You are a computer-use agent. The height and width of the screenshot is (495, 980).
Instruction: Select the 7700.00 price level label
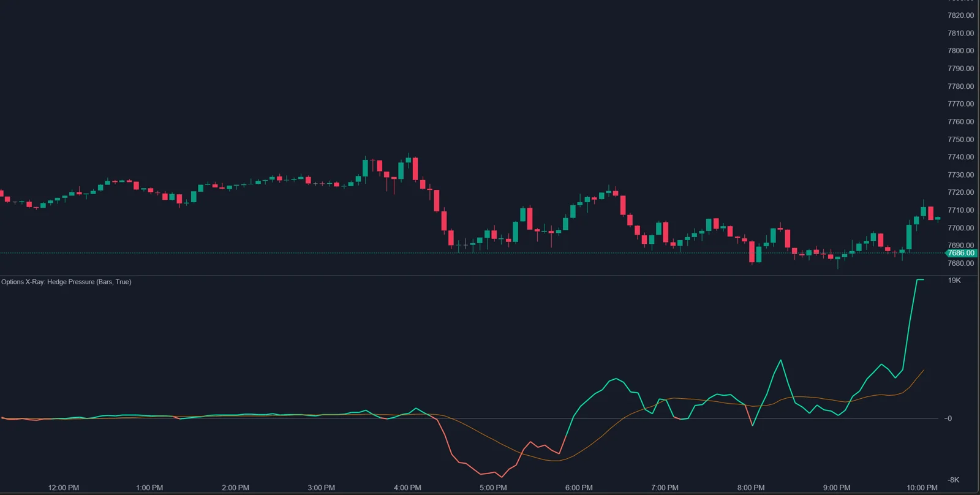[x=960, y=228]
